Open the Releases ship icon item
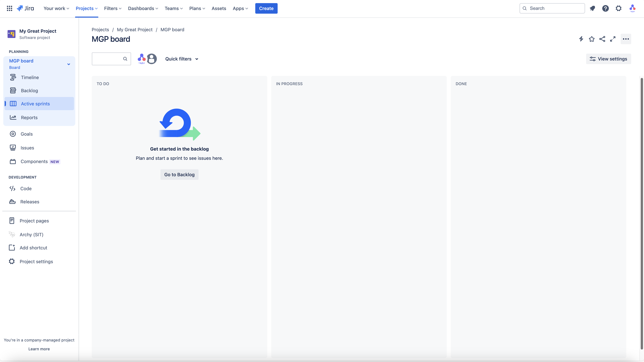Viewport: 644px width, 362px height. (x=29, y=202)
